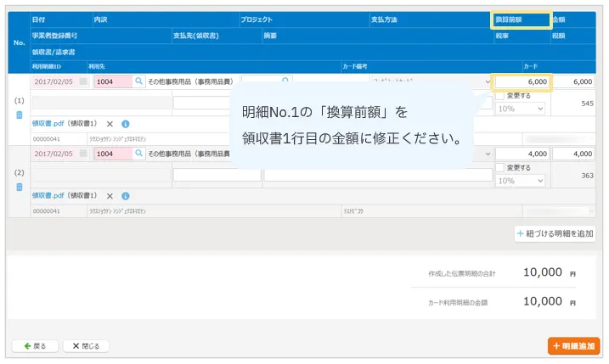Check the 変更する box in row 2
609x364 pixels.
[500, 168]
